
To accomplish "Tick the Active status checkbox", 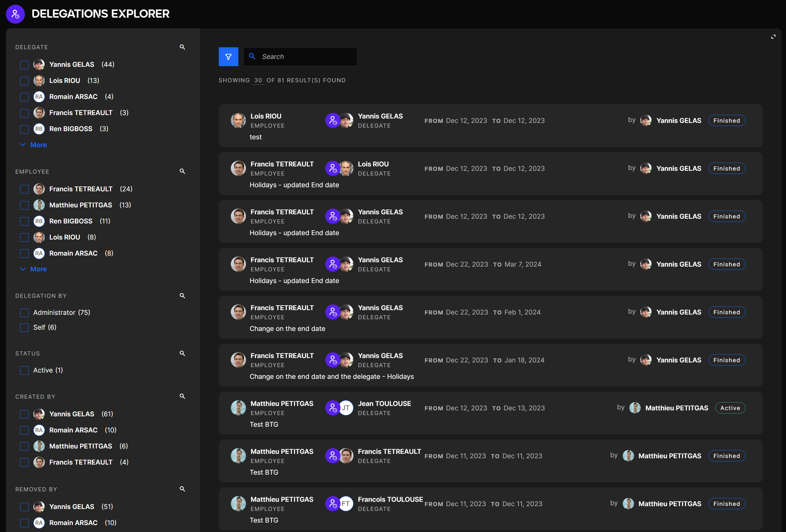I will (x=24, y=370).
